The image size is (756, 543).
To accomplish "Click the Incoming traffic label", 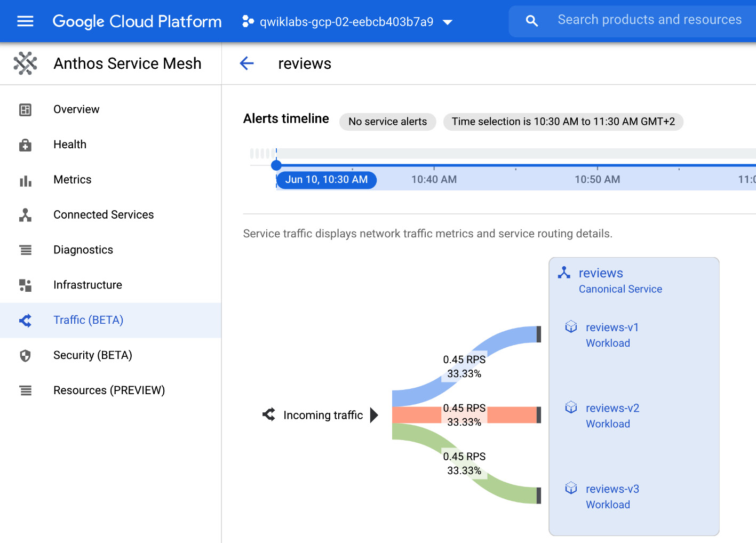I will coord(323,415).
